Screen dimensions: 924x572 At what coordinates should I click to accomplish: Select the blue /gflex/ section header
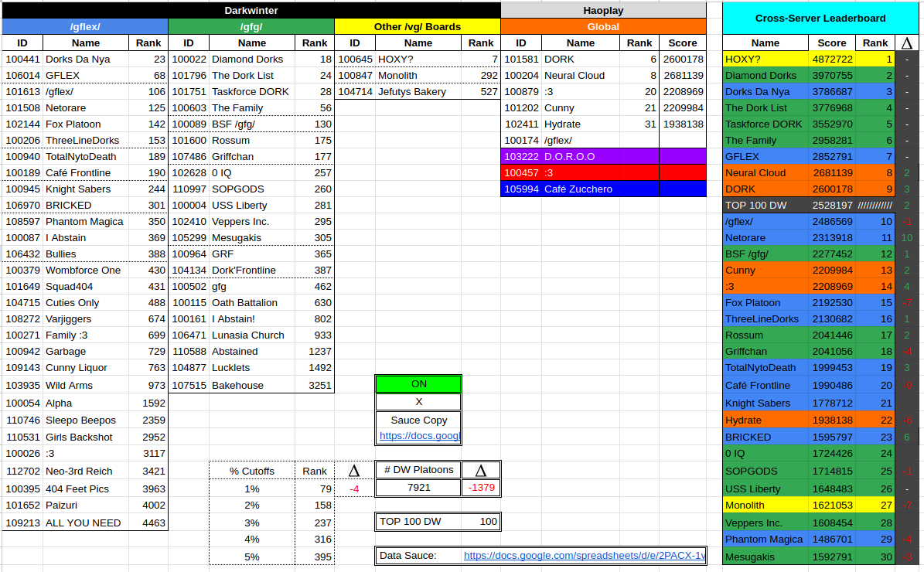tap(85, 26)
